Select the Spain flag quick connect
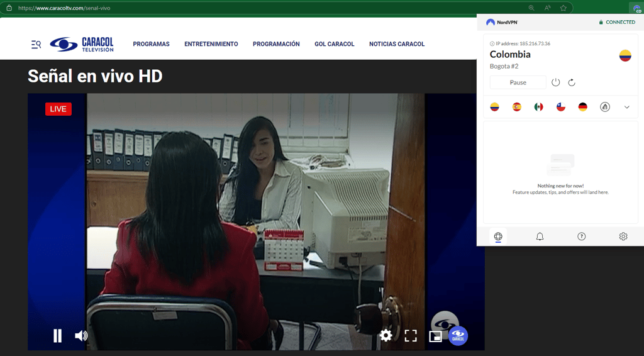Viewport: 644px width, 356px height. click(517, 107)
